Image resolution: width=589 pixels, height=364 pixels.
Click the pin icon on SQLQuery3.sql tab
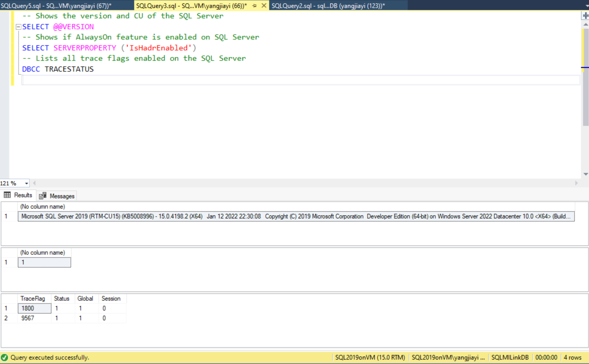[x=255, y=5]
